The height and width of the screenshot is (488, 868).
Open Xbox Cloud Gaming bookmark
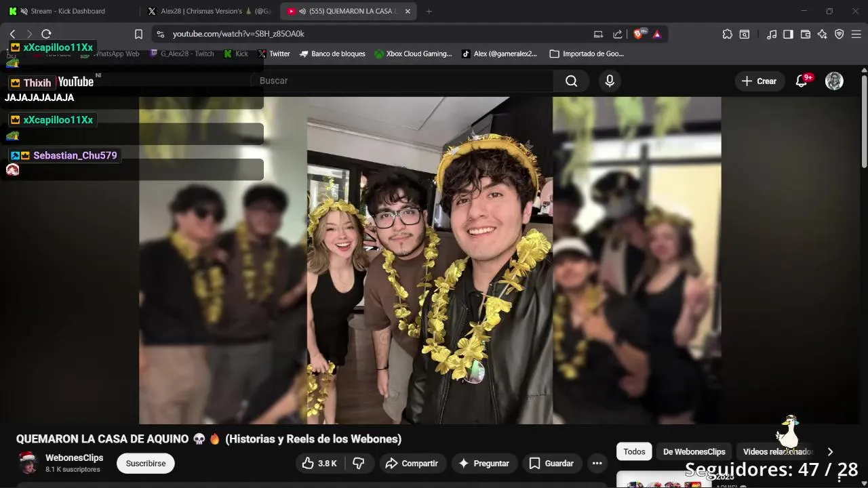(x=413, y=54)
